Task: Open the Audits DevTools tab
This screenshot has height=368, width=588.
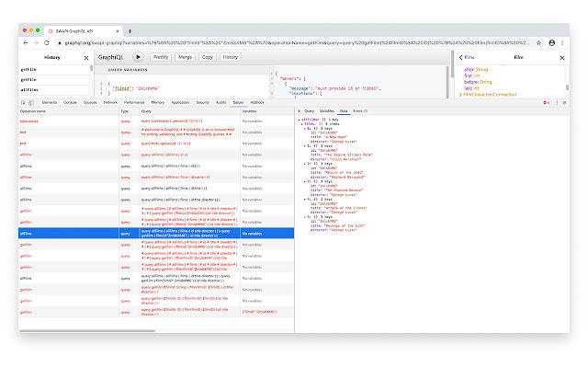Action: 220,102
